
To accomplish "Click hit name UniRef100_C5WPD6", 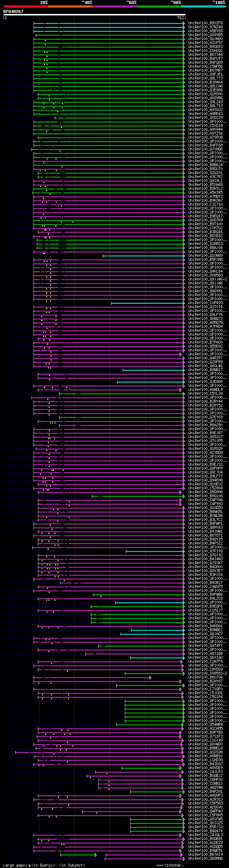I will (205, 67).
